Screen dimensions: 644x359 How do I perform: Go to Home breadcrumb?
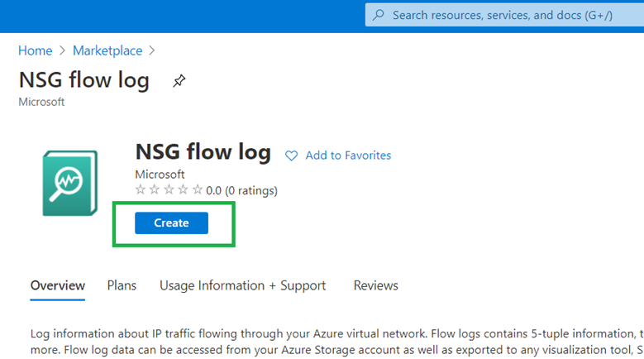tap(36, 50)
